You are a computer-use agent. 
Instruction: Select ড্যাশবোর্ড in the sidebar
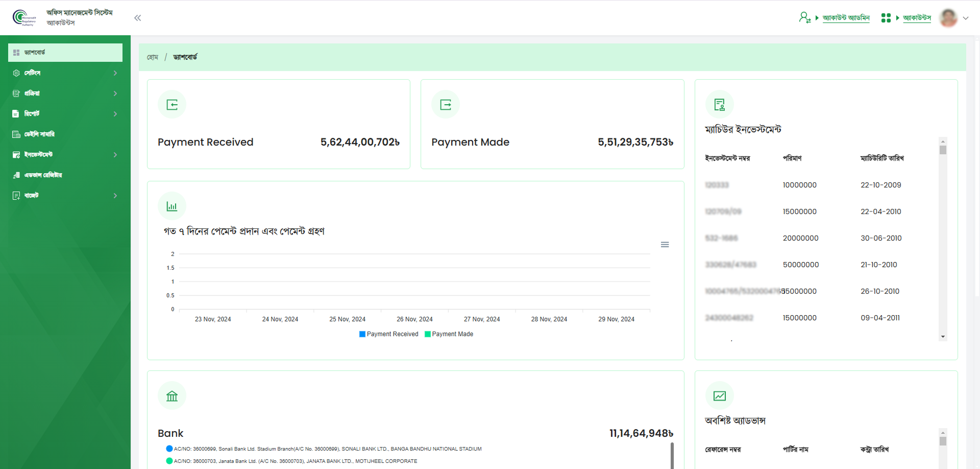coord(65,53)
